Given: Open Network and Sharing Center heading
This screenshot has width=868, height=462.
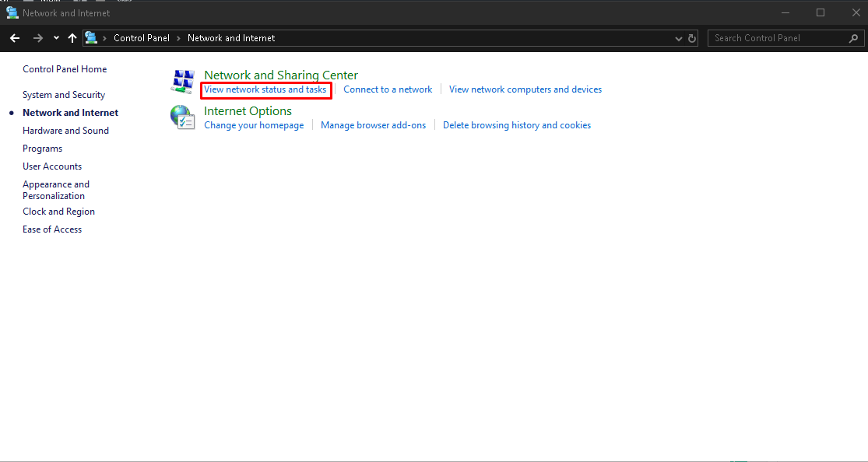Looking at the screenshot, I should click(x=281, y=75).
